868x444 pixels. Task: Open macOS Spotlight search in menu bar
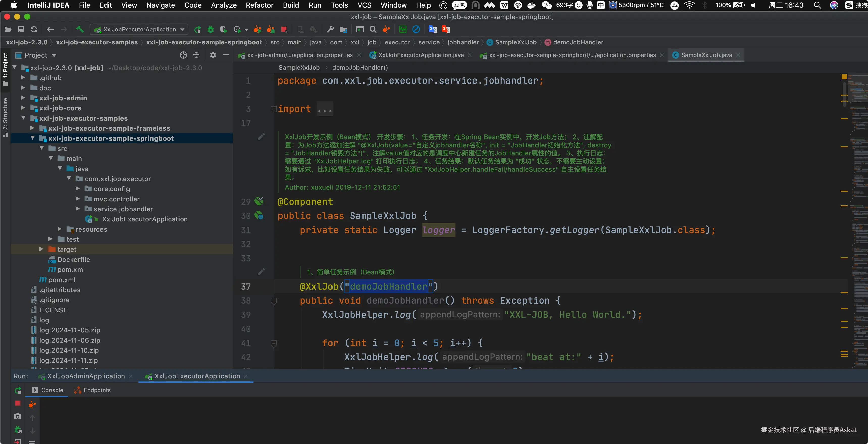(x=817, y=5)
